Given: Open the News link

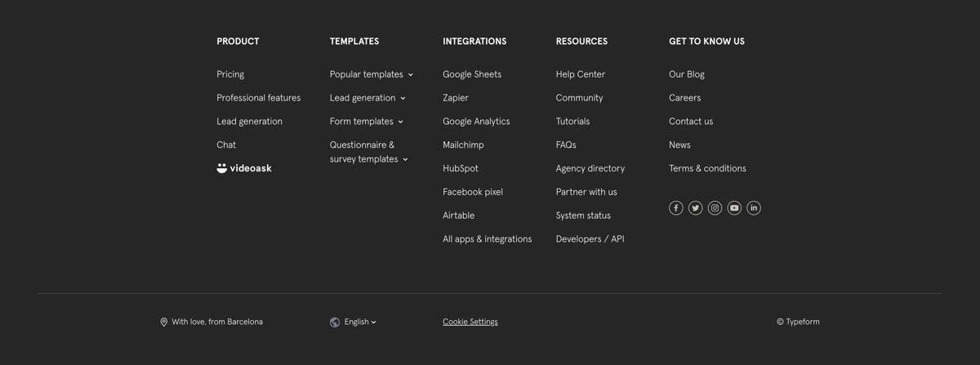Looking at the screenshot, I should point(679,145).
